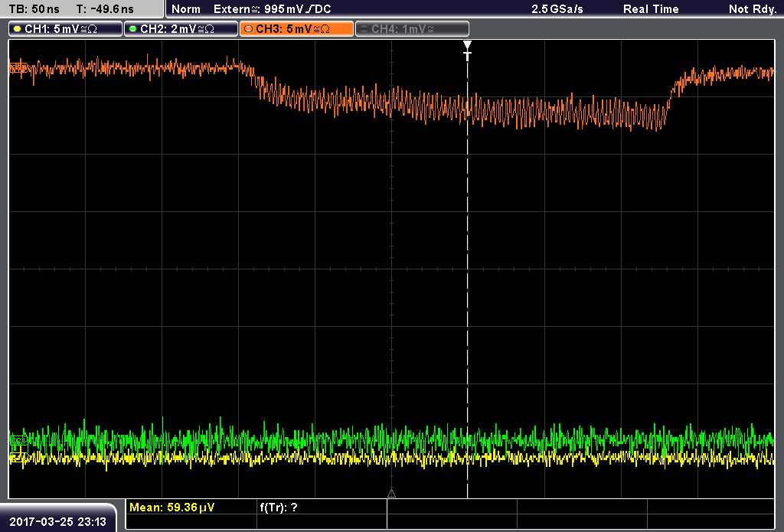The width and height of the screenshot is (784, 532).
Task: Click the Mean: 59.36 µV measurement readout
Action: [171, 508]
